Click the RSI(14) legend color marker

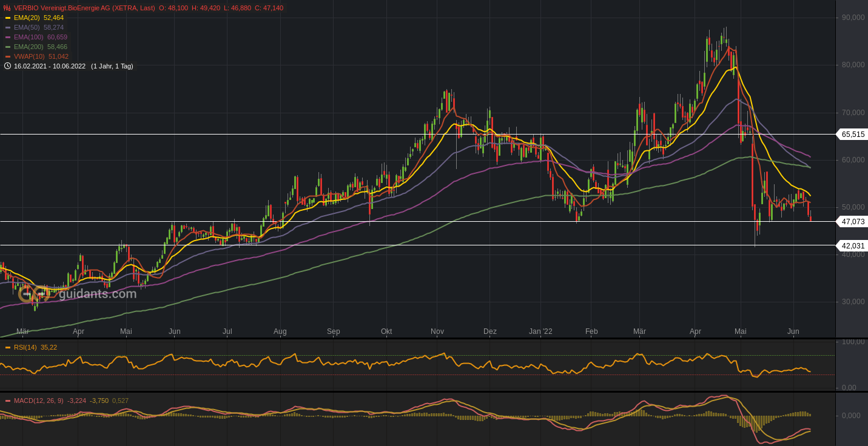pyautogui.click(x=8, y=347)
